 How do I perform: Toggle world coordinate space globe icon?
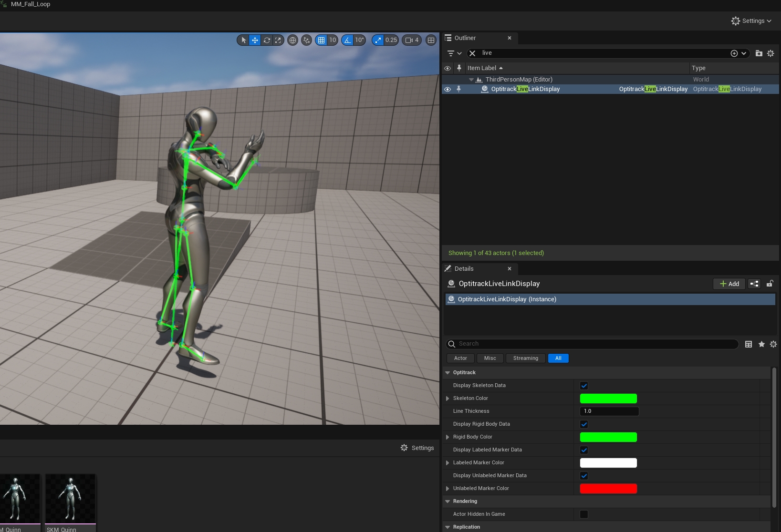(x=293, y=40)
